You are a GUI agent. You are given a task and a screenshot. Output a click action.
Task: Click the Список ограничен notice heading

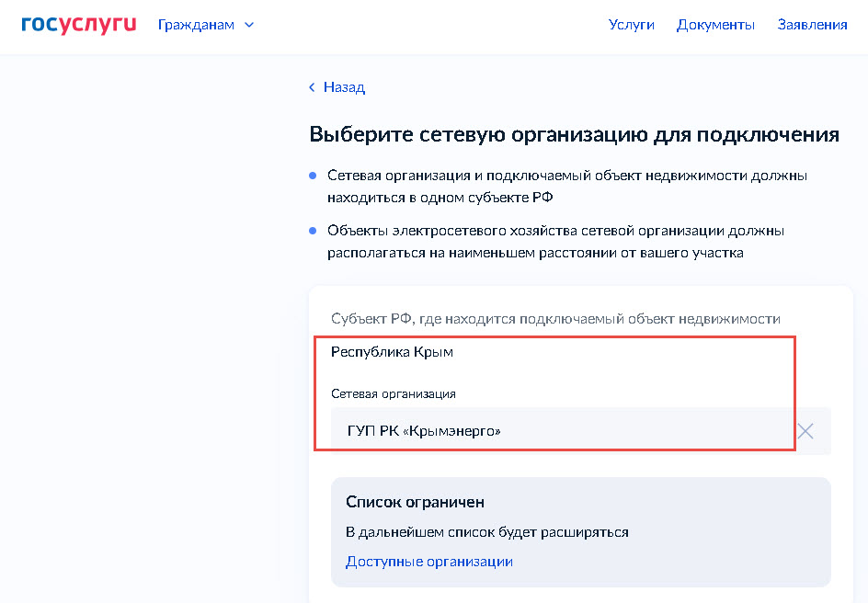coord(416,502)
